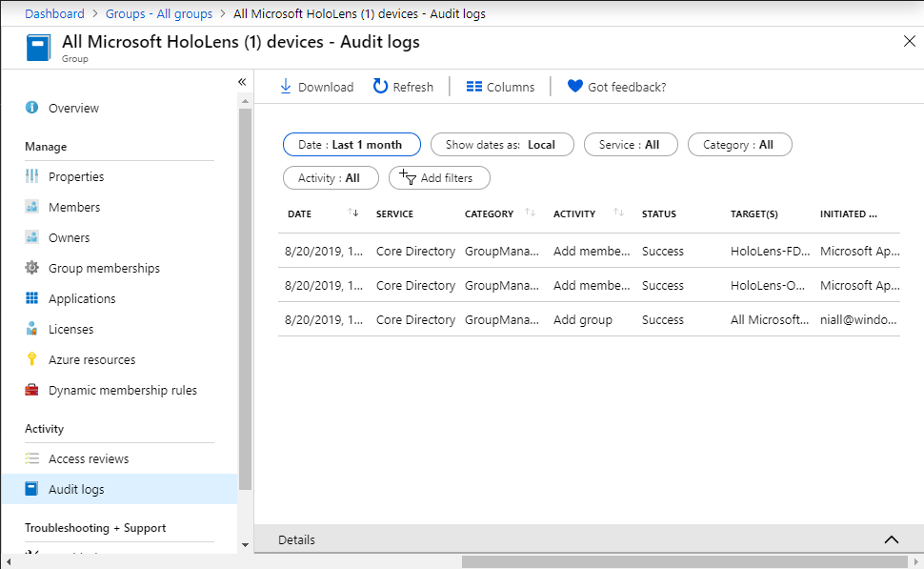Screen dimensions: 924x569
Task: Open Licenses in the sidebar
Action: (x=119, y=329)
